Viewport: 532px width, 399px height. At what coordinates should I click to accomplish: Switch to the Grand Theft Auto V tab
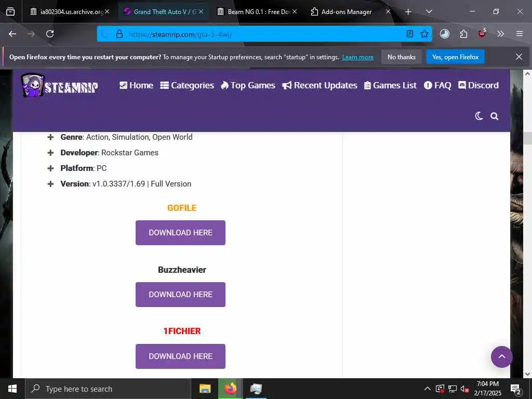click(164, 12)
